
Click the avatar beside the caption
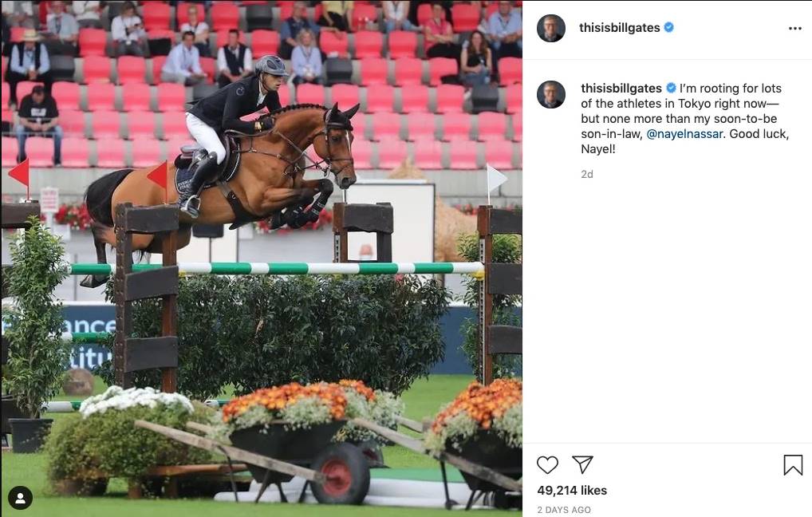tap(551, 94)
